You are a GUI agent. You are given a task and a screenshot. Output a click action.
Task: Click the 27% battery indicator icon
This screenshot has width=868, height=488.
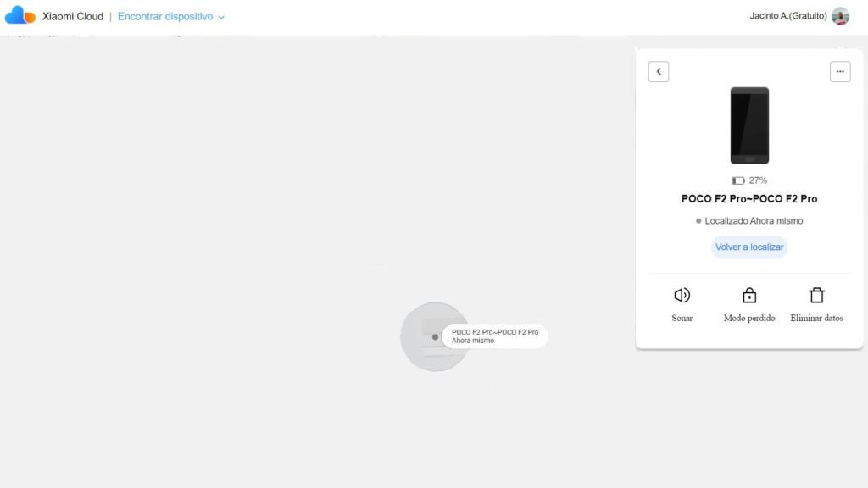[x=738, y=180]
